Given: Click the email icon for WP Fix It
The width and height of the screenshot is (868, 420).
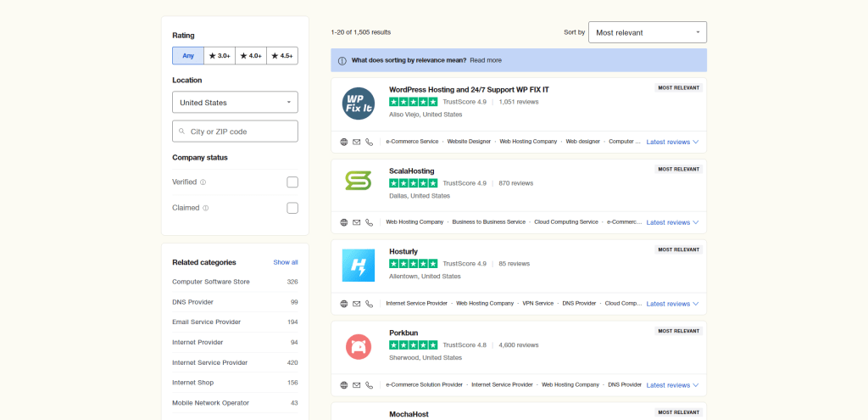Looking at the screenshot, I should pyautogui.click(x=357, y=142).
